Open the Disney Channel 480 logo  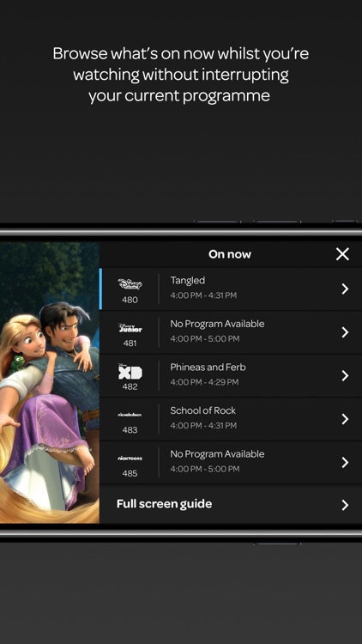[130, 284]
